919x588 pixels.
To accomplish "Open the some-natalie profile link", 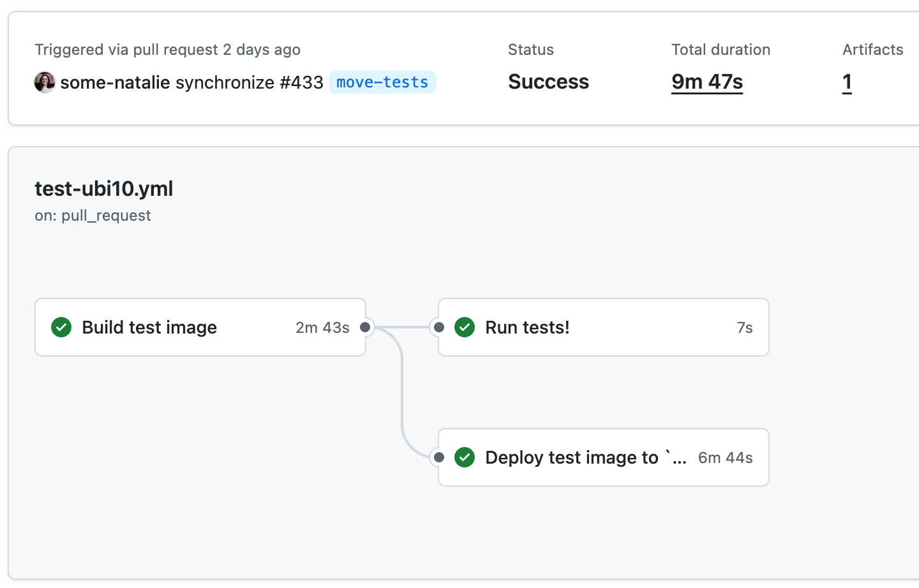I will point(115,82).
